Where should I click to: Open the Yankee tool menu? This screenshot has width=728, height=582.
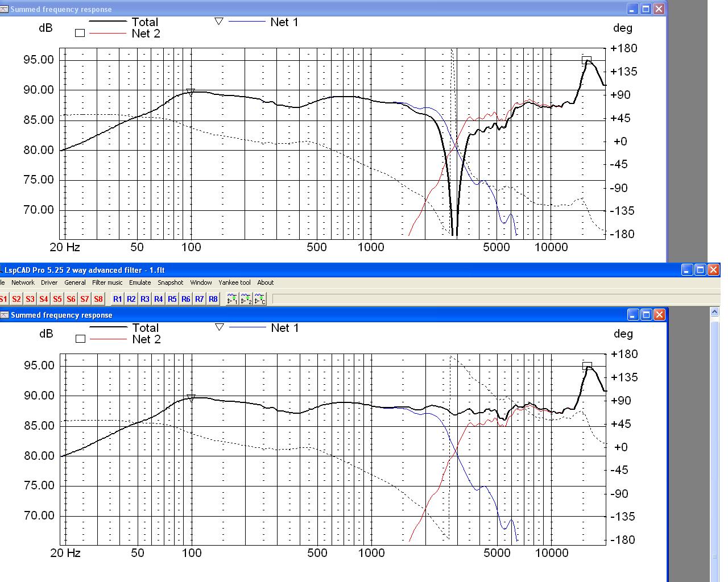point(234,282)
